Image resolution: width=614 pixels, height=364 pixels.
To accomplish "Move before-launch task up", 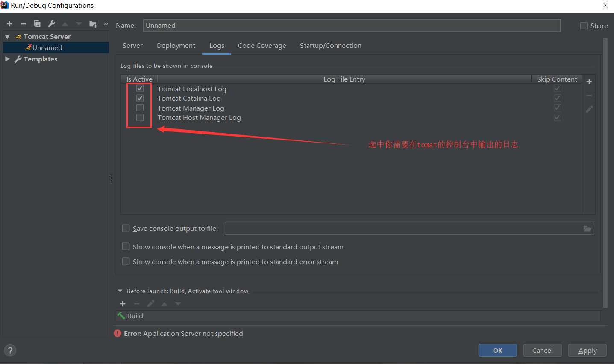I will tap(165, 304).
